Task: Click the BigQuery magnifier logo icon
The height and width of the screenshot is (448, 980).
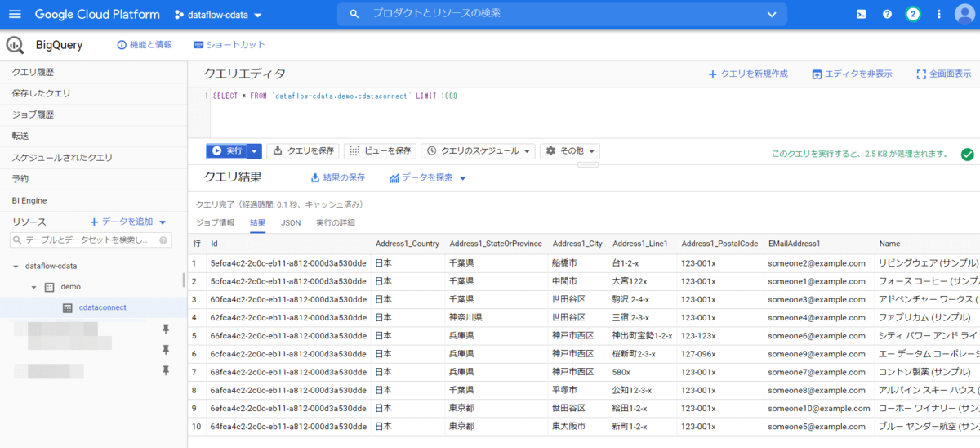Action: pos(15,45)
